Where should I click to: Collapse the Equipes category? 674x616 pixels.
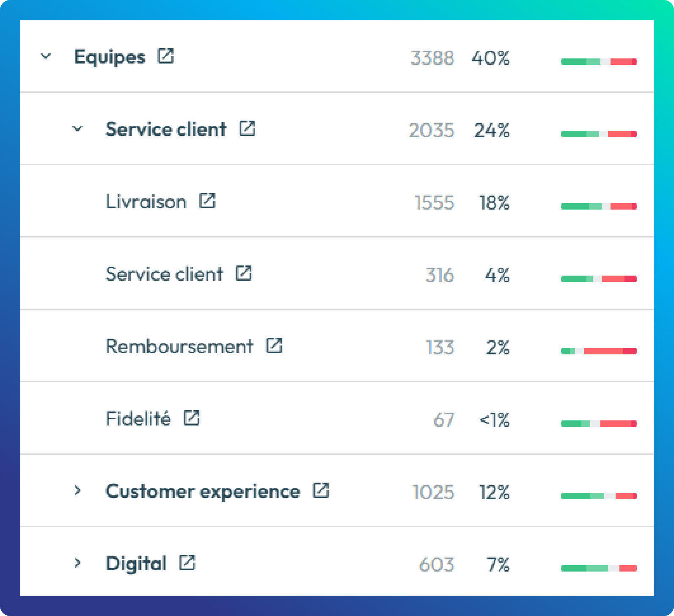tap(46, 56)
